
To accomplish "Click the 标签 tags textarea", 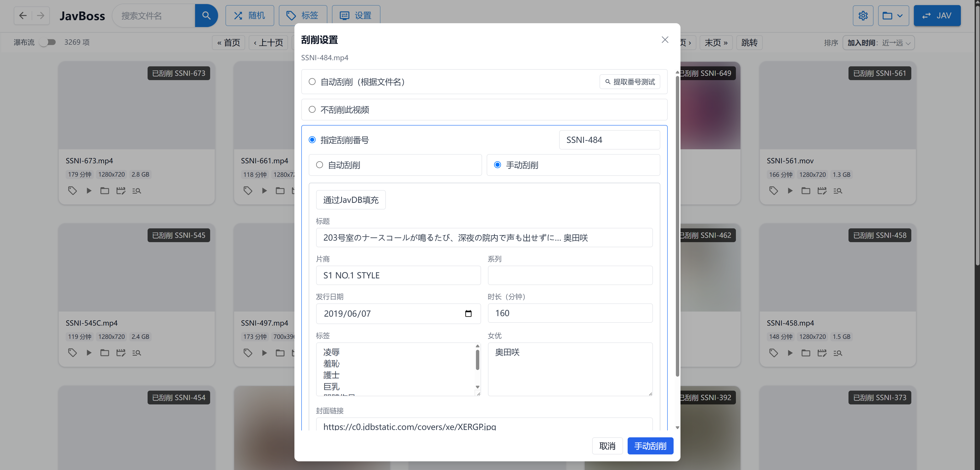I will tap(396, 369).
